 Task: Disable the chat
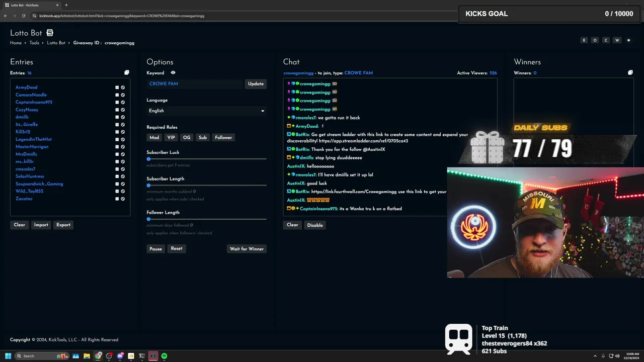click(315, 225)
